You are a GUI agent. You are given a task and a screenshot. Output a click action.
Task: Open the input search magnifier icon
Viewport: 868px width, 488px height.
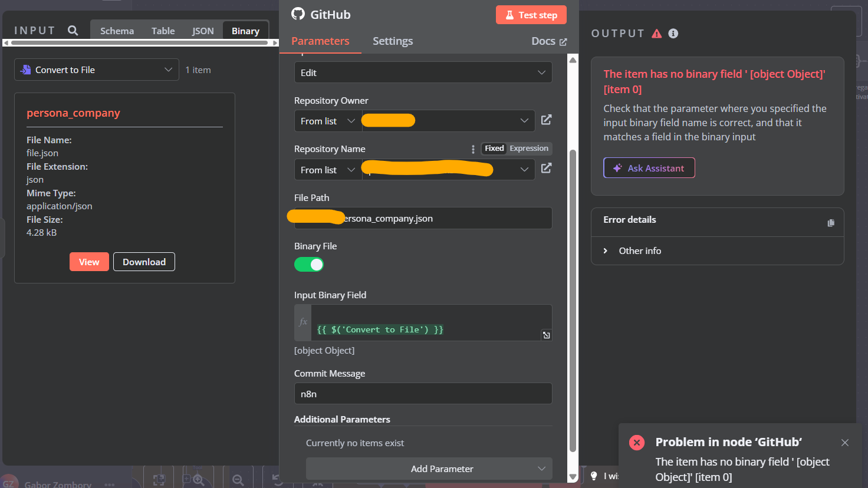73,30
